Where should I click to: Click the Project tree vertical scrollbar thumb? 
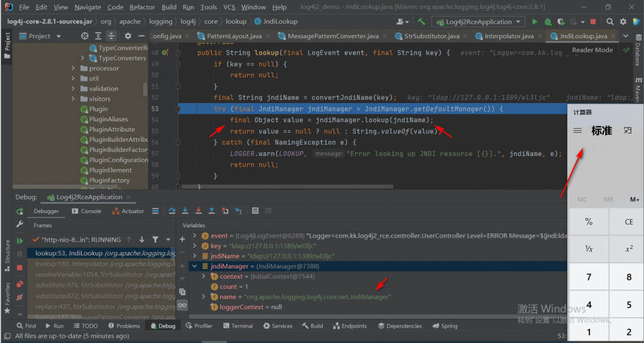145,89
